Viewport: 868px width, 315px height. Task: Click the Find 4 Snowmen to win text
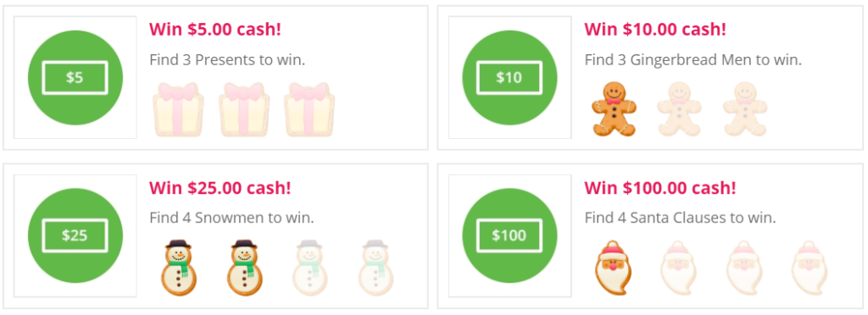pos(231,218)
